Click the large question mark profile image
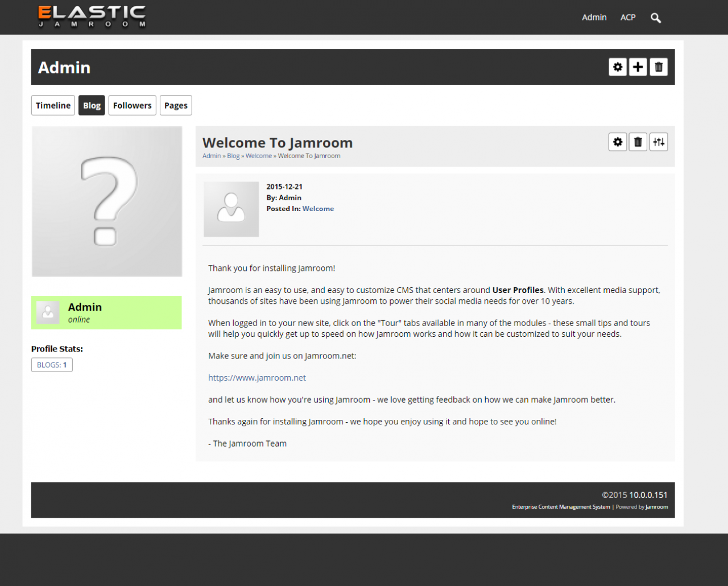Screen dimensions: 728x586 [107, 201]
